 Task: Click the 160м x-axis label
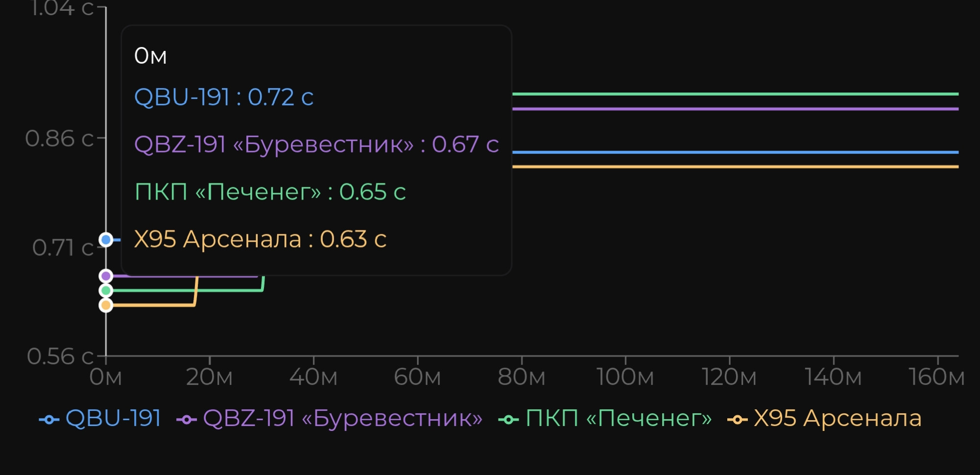(x=937, y=377)
